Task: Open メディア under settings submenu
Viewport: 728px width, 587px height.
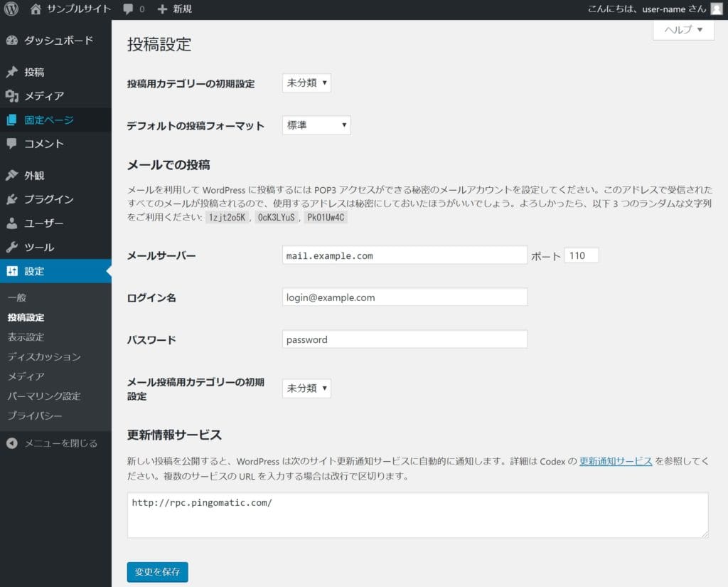Action: 26,376
